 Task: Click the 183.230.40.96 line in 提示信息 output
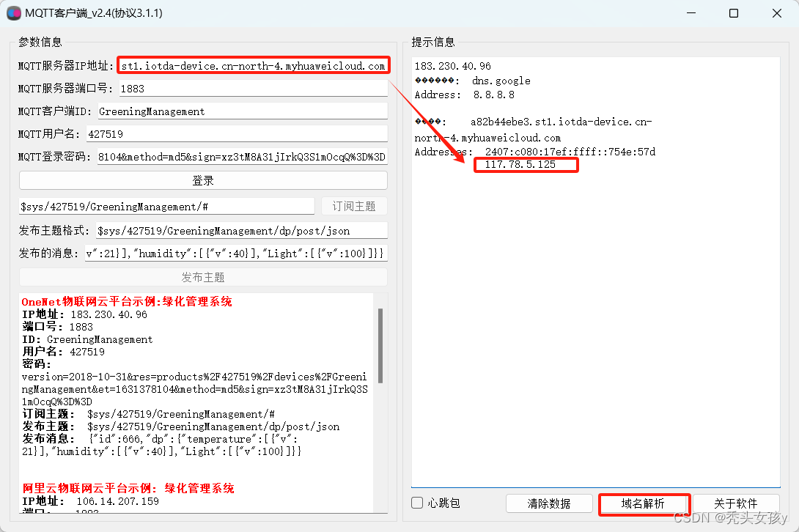pos(452,66)
